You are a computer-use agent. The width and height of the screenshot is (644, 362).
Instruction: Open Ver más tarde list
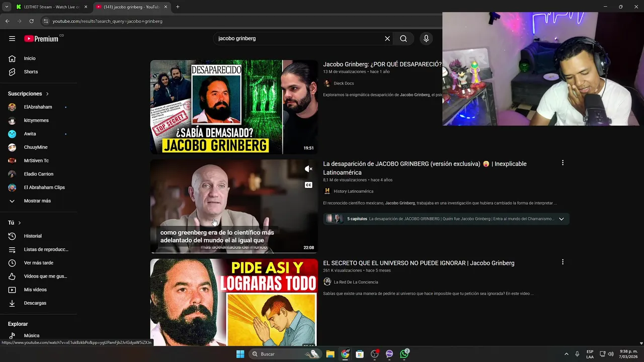(x=38, y=263)
